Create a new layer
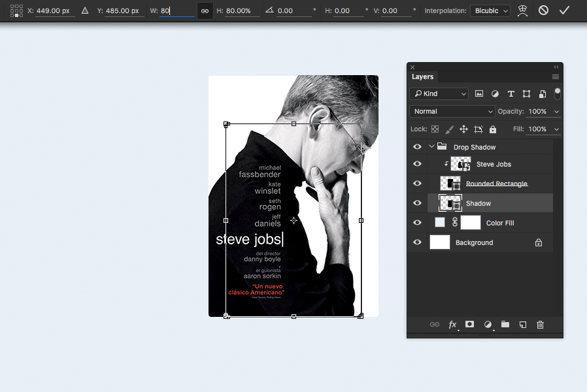This screenshot has height=392, width=587. 522,325
